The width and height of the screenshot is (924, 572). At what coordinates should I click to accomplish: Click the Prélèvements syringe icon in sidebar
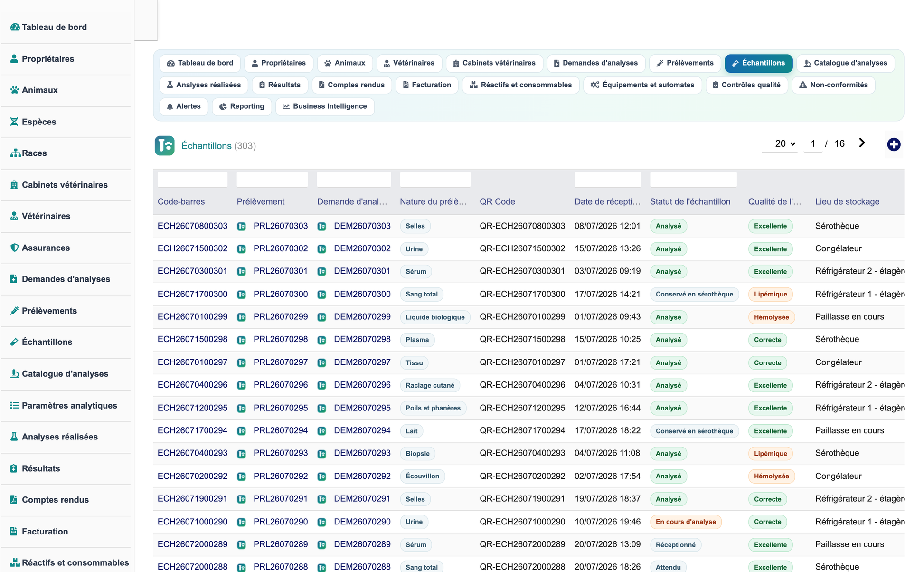14,311
